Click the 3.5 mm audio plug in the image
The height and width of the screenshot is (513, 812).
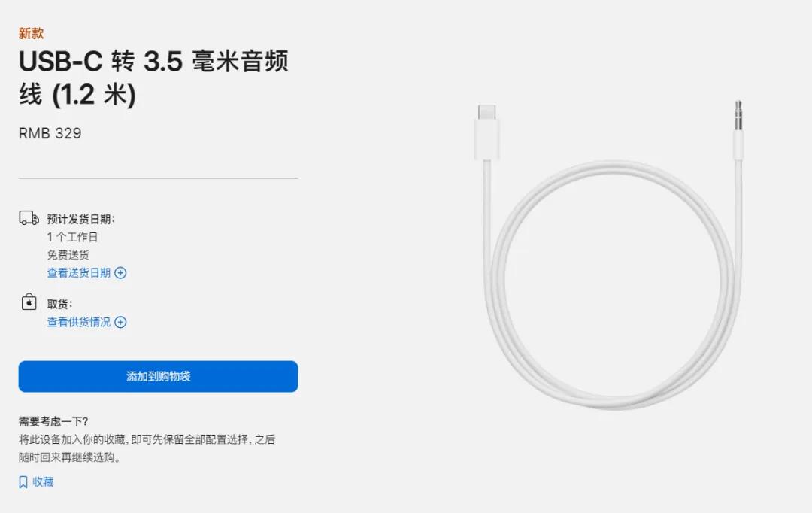click(x=738, y=129)
